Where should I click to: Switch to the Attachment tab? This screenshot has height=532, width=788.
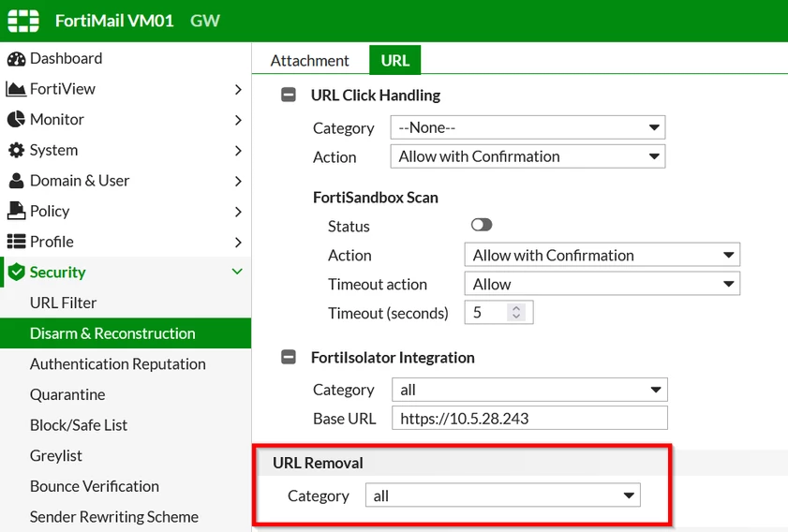tap(309, 60)
